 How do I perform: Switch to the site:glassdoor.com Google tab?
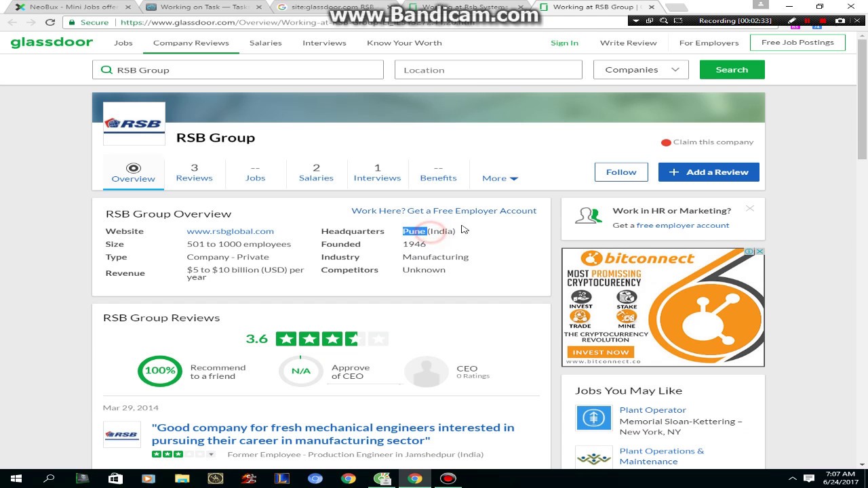[x=332, y=7]
